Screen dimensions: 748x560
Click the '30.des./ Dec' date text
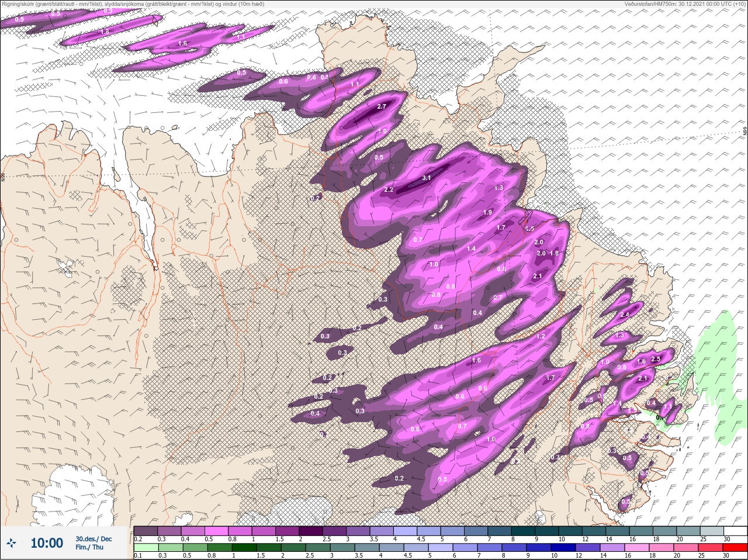pos(93,539)
